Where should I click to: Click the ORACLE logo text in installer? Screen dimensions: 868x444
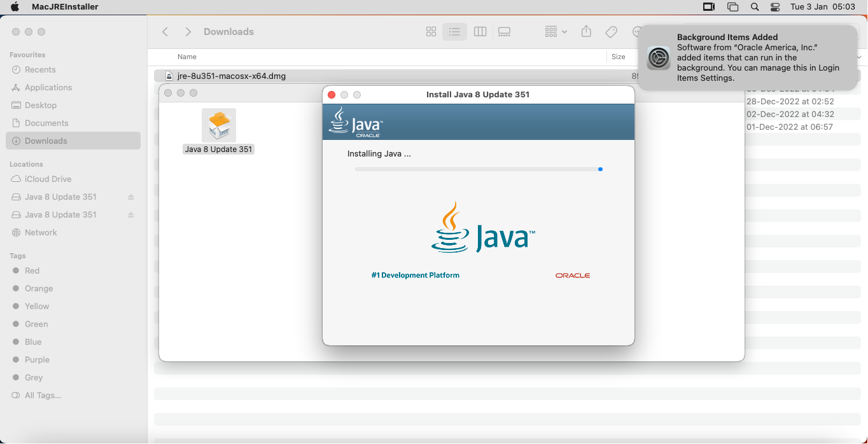573,275
